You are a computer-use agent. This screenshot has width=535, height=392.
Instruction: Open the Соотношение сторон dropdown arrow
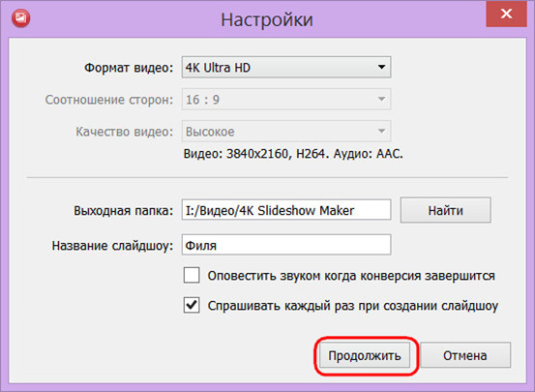tap(381, 99)
